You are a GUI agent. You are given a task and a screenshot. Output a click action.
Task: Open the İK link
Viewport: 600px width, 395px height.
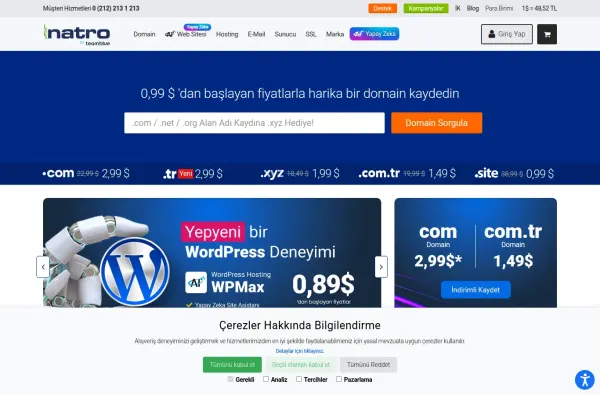click(x=458, y=8)
